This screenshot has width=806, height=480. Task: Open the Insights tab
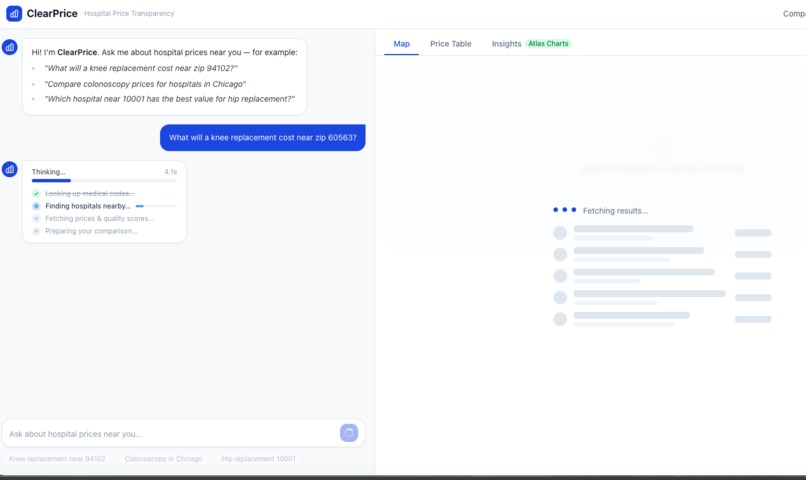(506, 44)
